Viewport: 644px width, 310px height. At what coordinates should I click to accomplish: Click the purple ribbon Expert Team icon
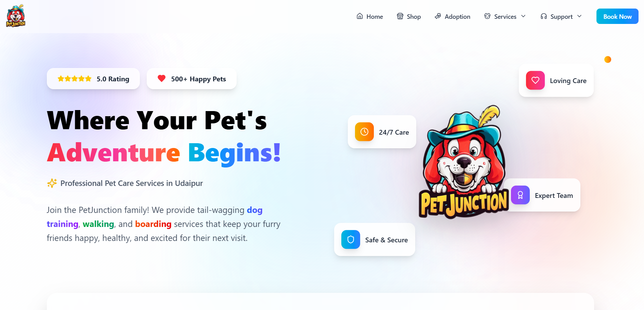click(x=520, y=195)
